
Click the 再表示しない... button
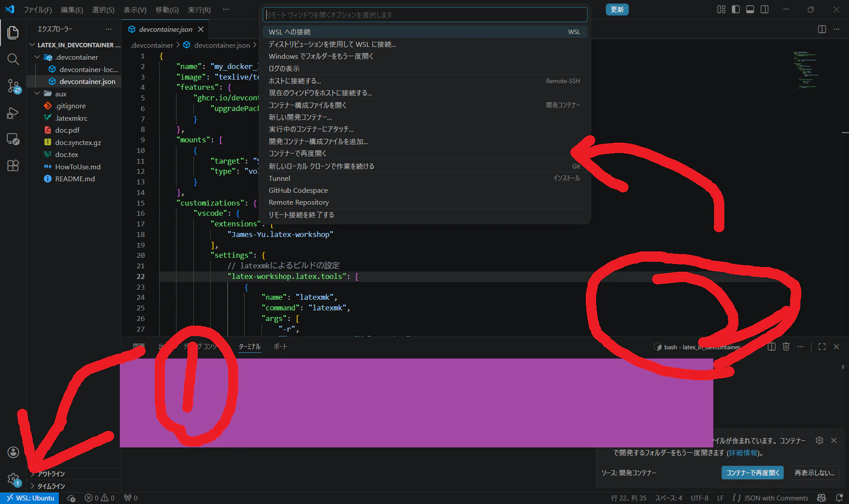point(815,473)
